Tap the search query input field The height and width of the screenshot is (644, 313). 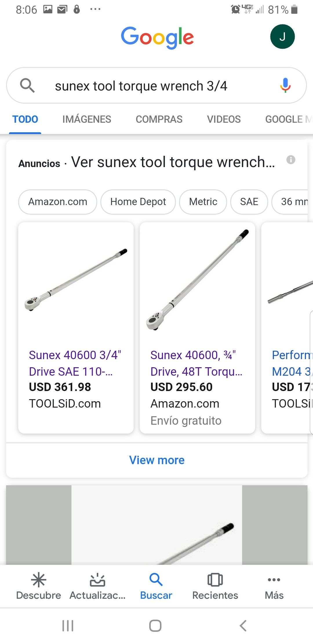pos(142,86)
